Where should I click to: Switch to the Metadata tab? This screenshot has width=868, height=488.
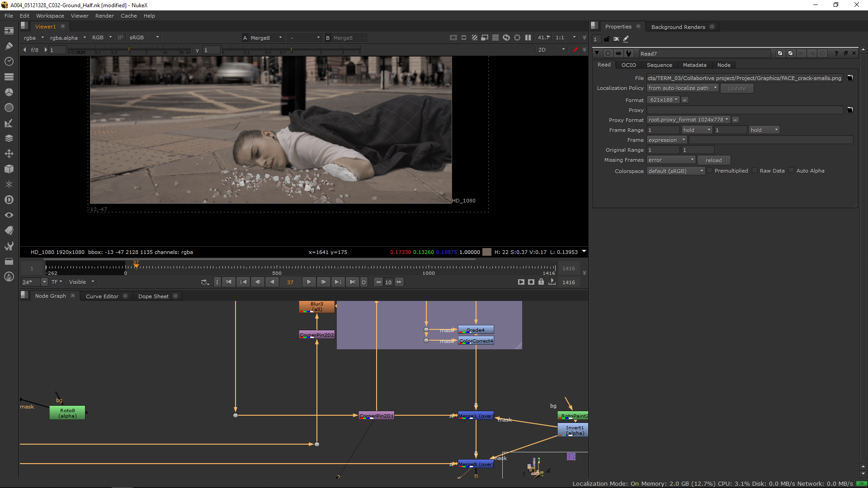click(694, 65)
